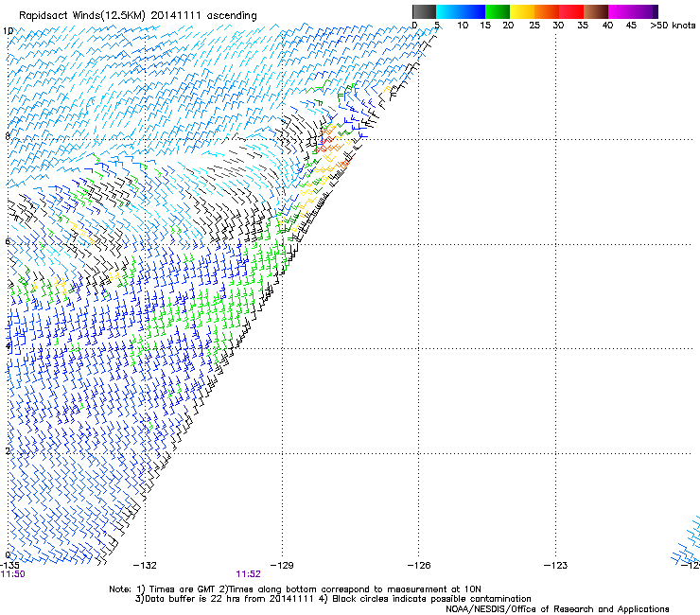Viewport: 700px width, 615px height.
Task: Click the latitude '2' axis label
Action: [x=8, y=451]
